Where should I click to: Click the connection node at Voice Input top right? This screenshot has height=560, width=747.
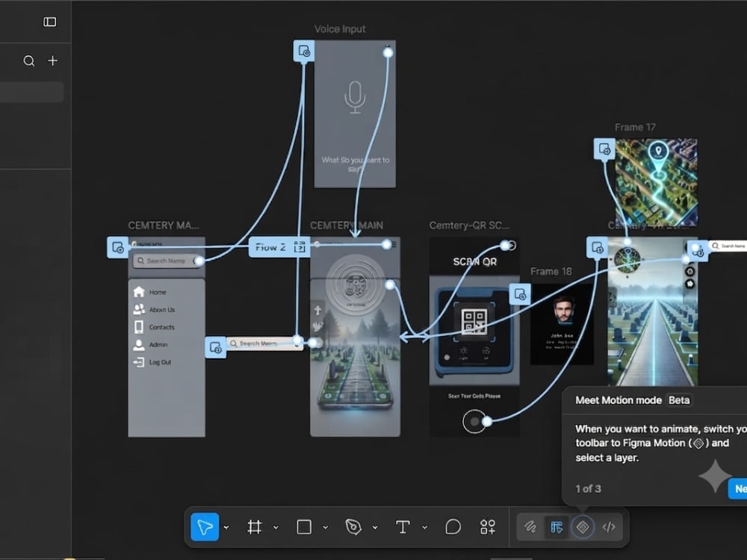coord(388,52)
